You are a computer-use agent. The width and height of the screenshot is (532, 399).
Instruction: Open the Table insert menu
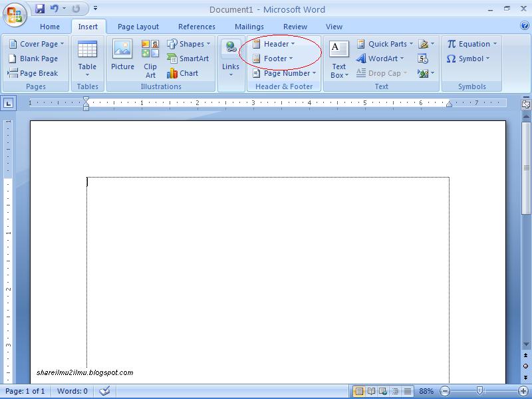pyautogui.click(x=88, y=59)
